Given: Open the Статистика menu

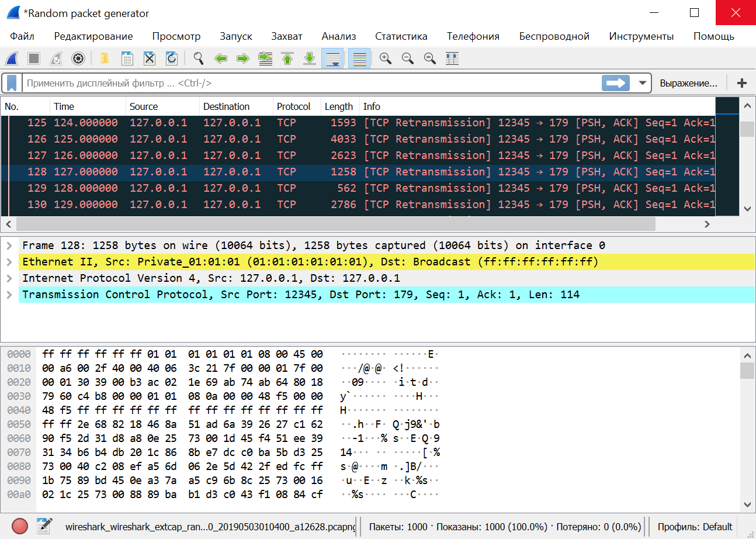Looking at the screenshot, I should (x=401, y=36).
